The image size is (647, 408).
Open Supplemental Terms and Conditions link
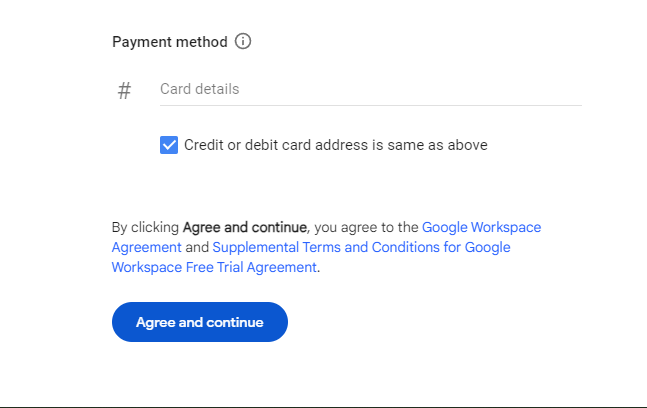point(361,247)
